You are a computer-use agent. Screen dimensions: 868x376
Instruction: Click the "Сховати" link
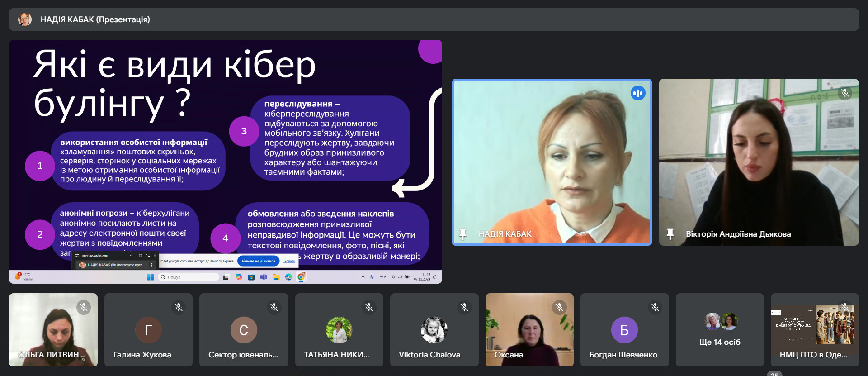(x=288, y=261)
